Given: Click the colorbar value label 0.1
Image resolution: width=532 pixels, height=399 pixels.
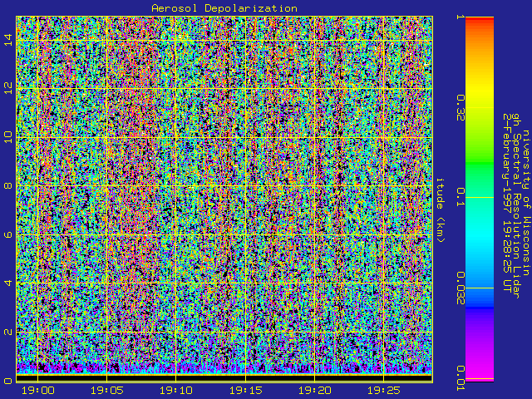Looking at the screenshot, I should 461,197.
